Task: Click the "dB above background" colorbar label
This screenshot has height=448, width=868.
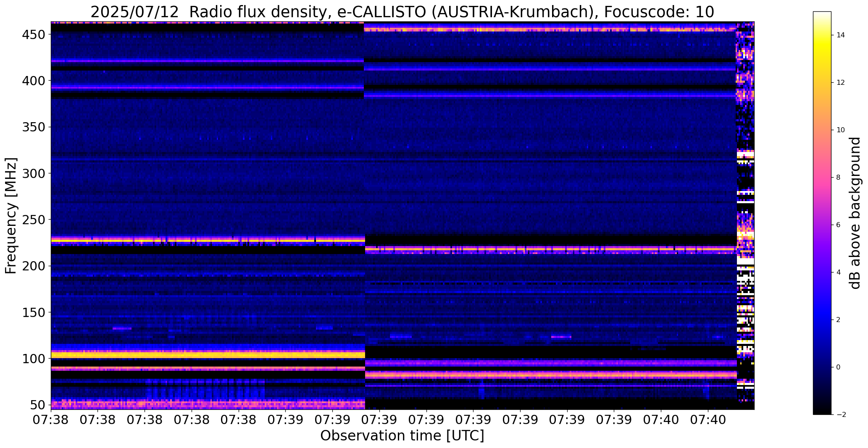Action: click(855, 213)
